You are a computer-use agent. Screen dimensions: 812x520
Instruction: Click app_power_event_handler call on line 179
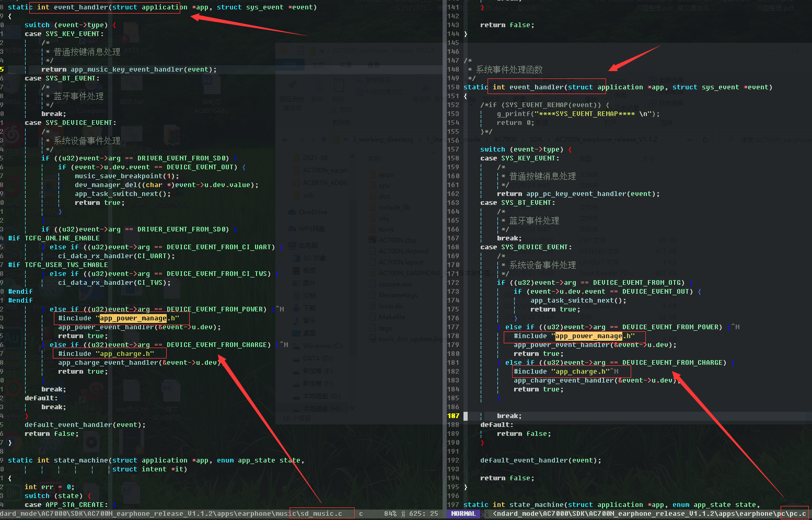(x=595, y=345)
